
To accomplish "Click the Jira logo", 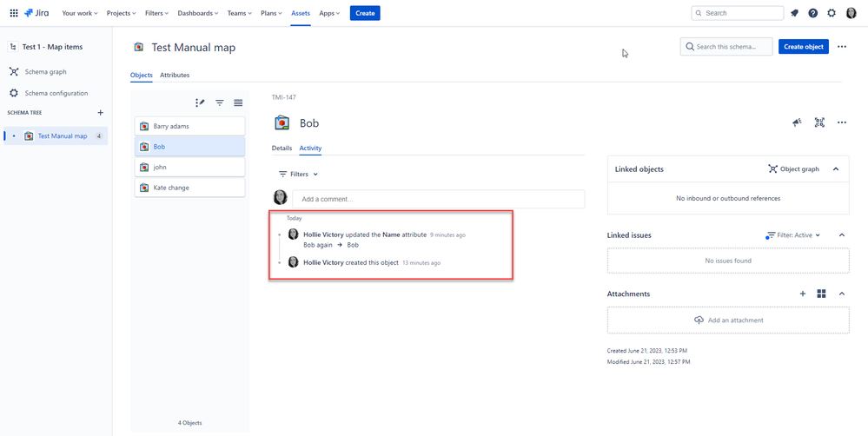I will tap(36, 13).
